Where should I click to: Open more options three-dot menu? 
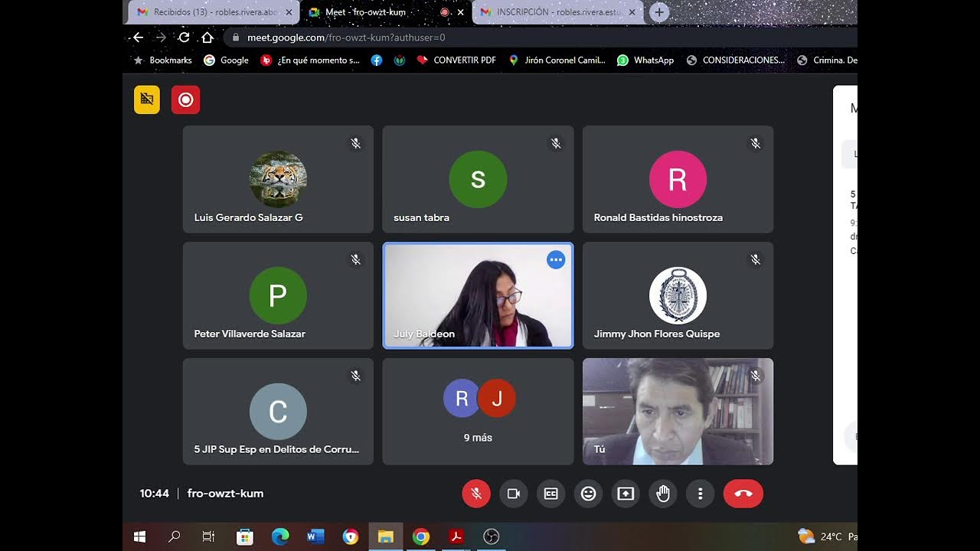(700, 494)
